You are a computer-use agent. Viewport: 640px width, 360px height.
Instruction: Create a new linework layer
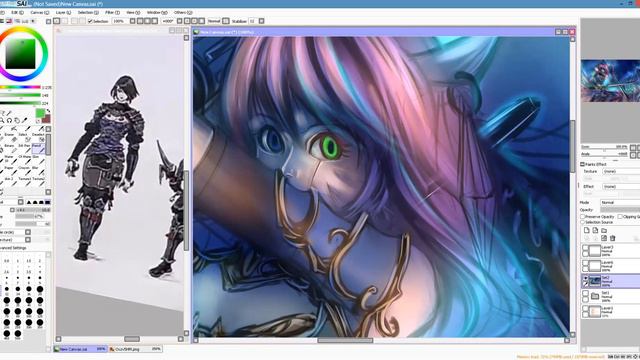(x=595, y=231)
